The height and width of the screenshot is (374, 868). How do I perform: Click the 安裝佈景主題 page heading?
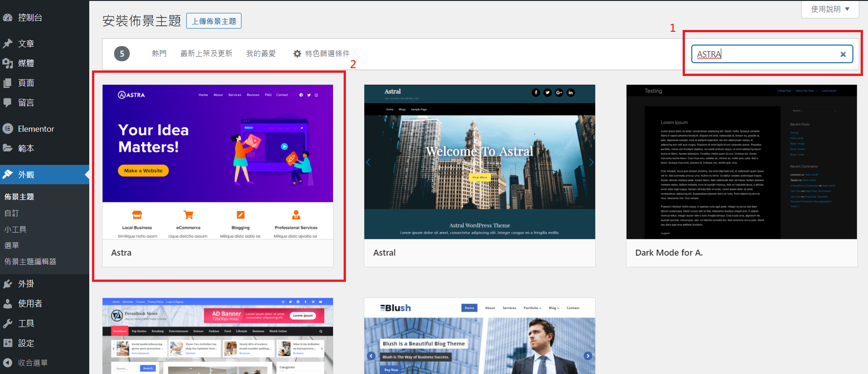[x=142, y=21]
